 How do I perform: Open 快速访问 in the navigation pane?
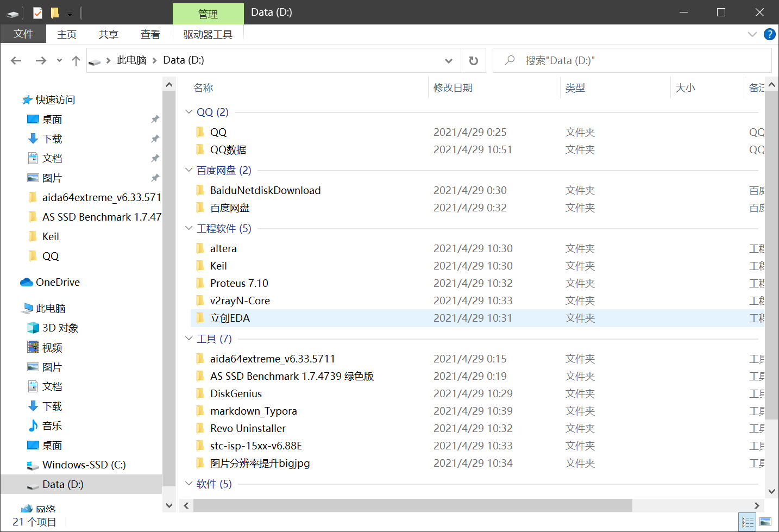pos(55,99)
